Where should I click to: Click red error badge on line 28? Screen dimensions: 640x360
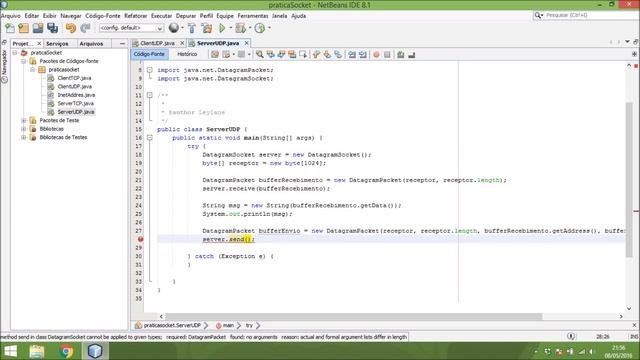pyautogui.click(x=140, y=239)
